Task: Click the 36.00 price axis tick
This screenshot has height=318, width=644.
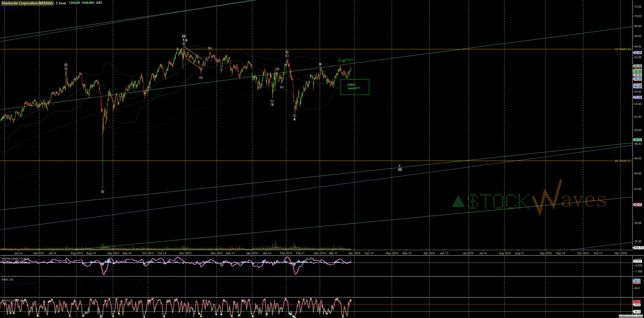Action: [x=637, y=241]
